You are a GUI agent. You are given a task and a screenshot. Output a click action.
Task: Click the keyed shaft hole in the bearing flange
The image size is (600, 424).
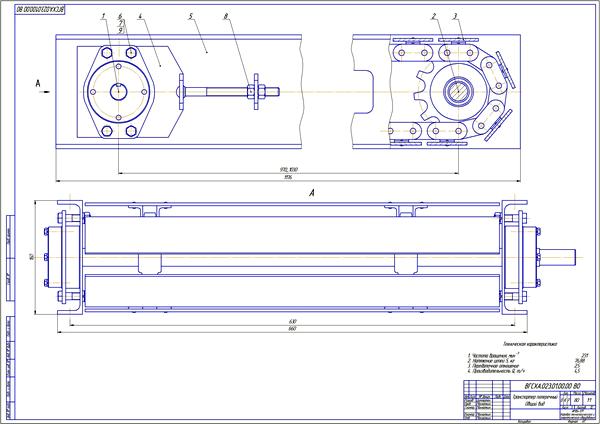coord(118,91)
